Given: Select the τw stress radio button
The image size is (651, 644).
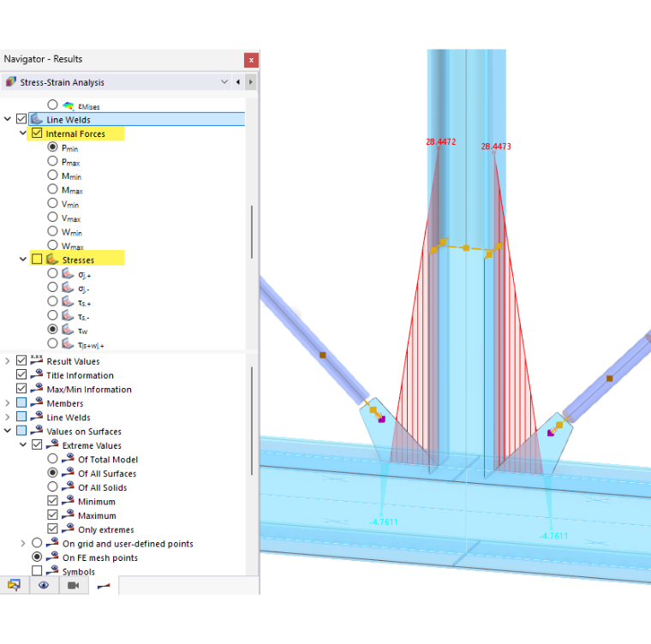Looking at the screenshot, I should coord(52,329).
